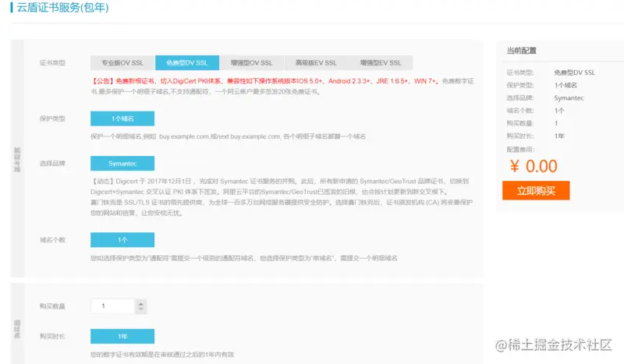Click the 云盾证书服务(包年) page title
Viewport: 624px width, 364px height.
point(62,7)
